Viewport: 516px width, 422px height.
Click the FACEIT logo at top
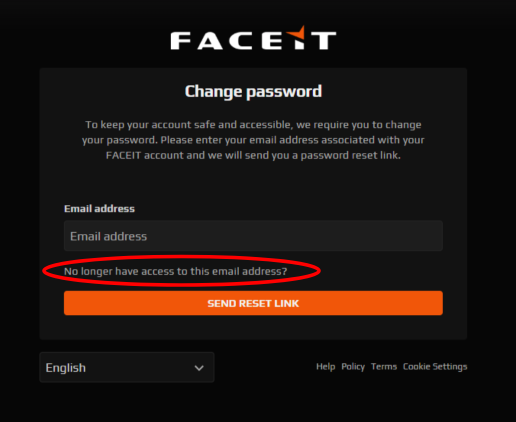pyautogui.click(x=253, y=38)
